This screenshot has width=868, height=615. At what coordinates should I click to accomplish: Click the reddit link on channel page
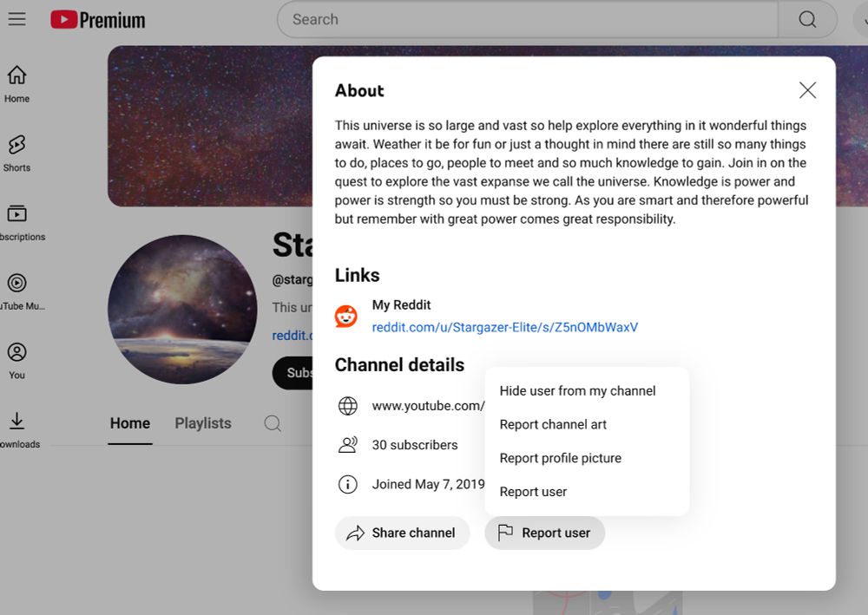(293, 336)
